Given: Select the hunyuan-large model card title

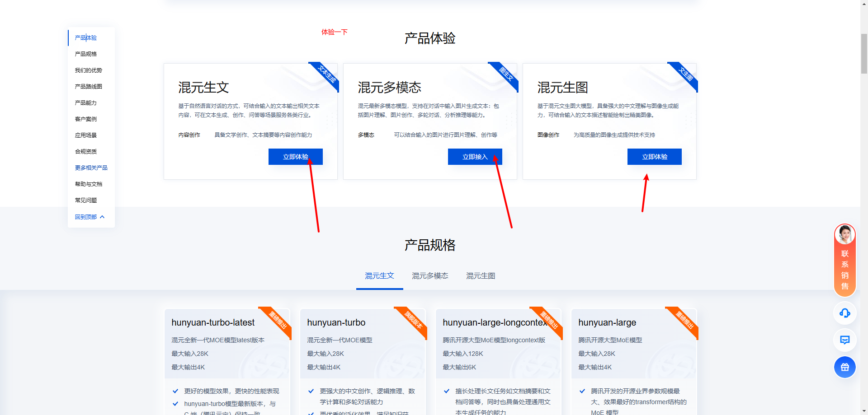Looking at the screenshot, I should [607, 322].
